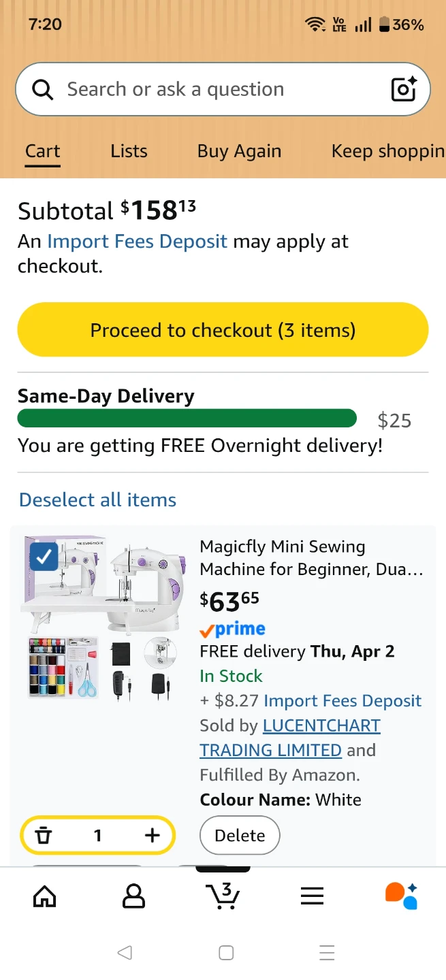
Task: Open the cart icon in bottom bar
Action: tap(223, 896)
